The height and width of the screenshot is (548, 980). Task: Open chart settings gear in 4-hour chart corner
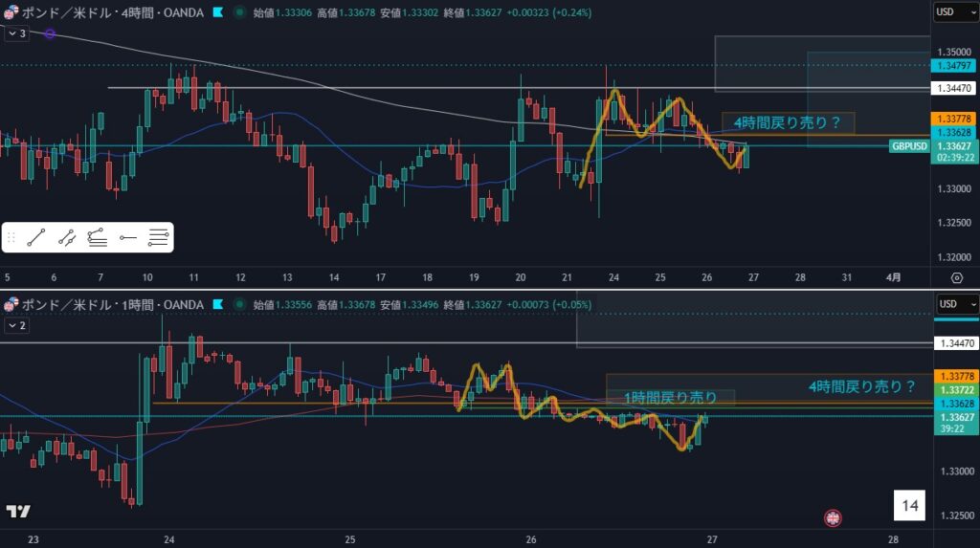point(956,277)
